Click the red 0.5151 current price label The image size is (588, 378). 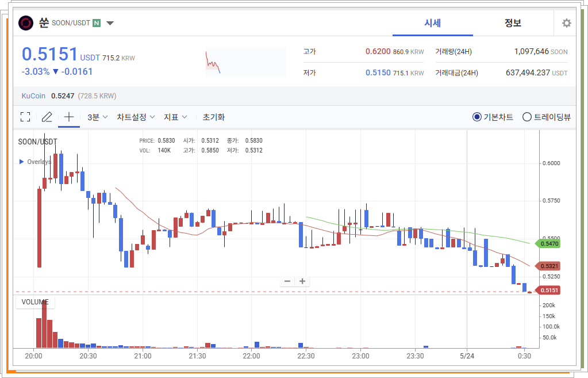click(x=551, y=291)
